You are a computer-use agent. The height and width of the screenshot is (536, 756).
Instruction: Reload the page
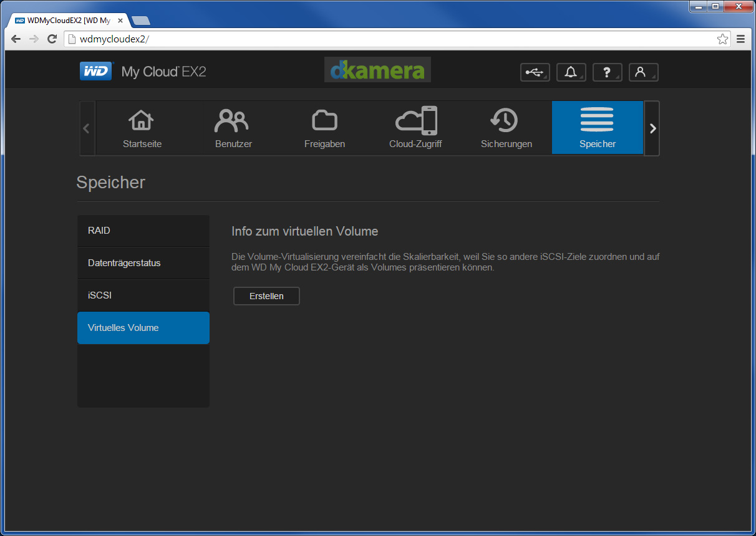(52, 39)
